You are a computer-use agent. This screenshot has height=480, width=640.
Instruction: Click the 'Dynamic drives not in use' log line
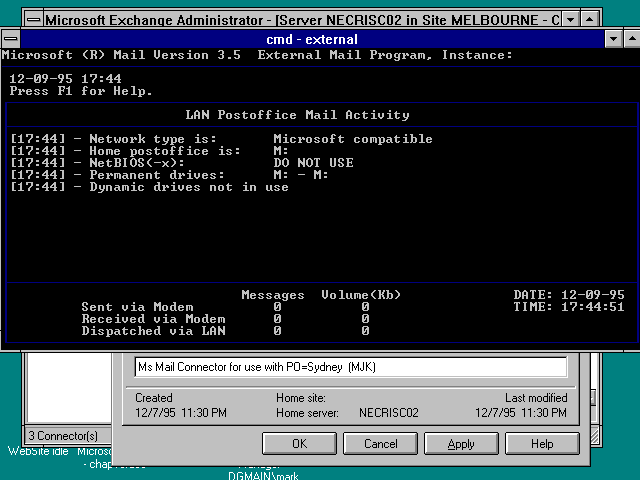click(x=189, y=187)
